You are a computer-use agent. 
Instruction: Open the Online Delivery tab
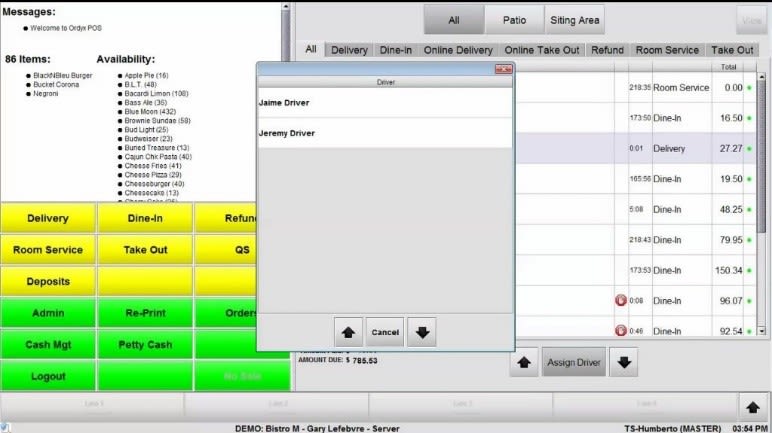point(458,50)
